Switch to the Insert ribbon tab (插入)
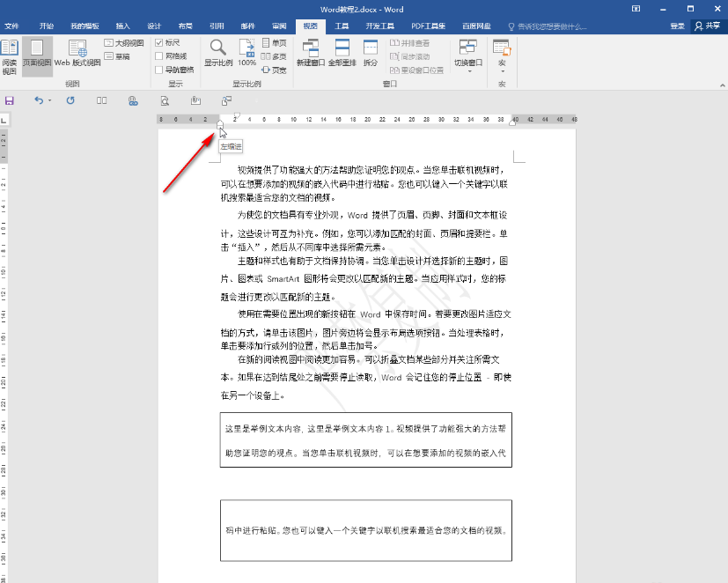 pos(122,26)
